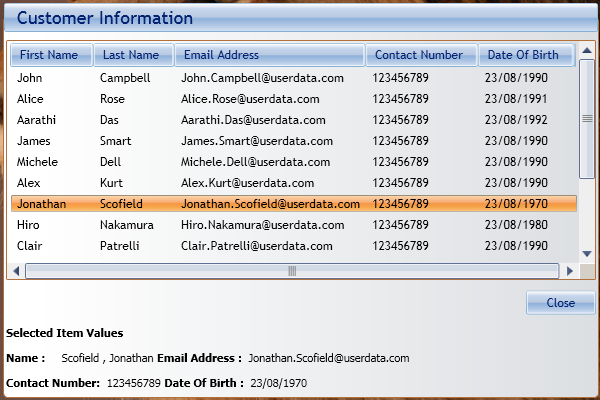Click date of birth 23/08/1991
This screenshot has height=400, width=600.
[516, 99]
